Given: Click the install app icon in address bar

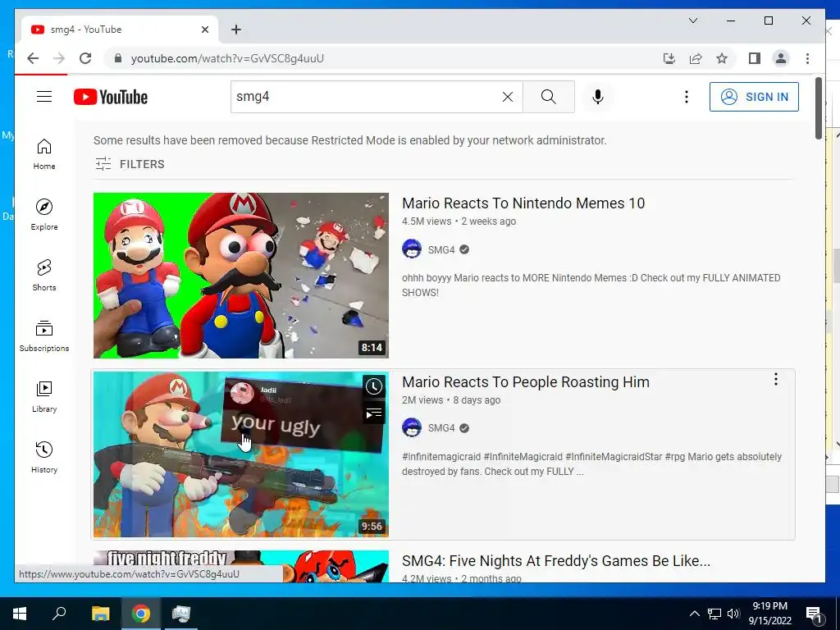Looking at the screenshot, I should click(669, 58).
